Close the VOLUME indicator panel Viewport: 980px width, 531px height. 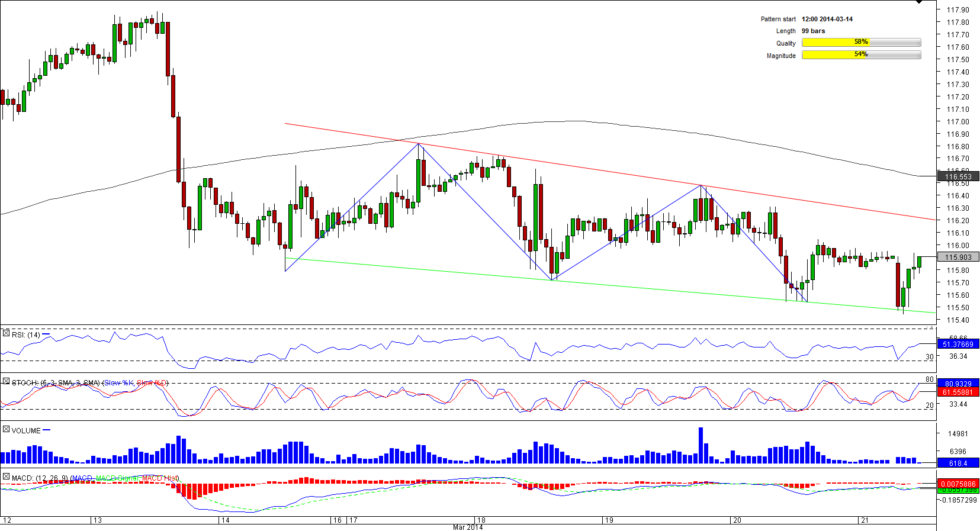(x=6, y=429)
